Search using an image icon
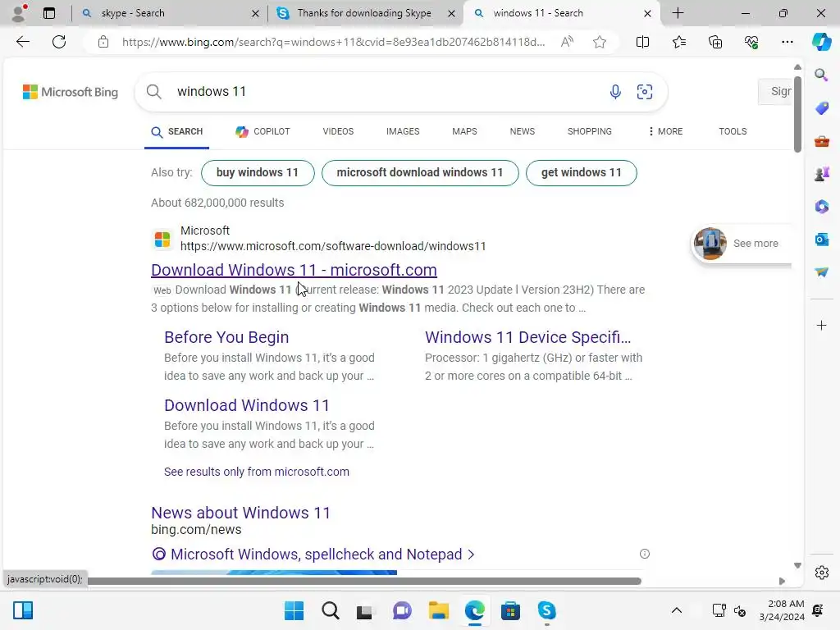This screenshot has width=840, height=630. (x=645, y=92)
